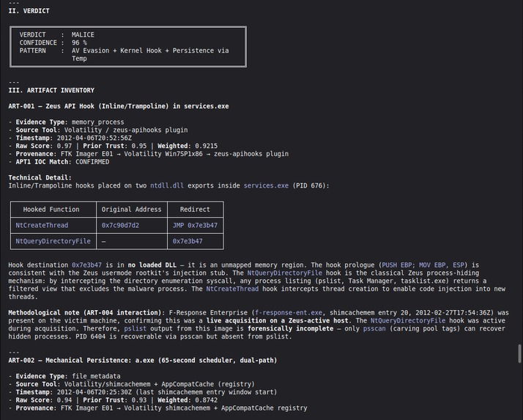Click the bold 'no loaded DLL' phrase
The image size is (523, 420).
(x=152, y=265)
